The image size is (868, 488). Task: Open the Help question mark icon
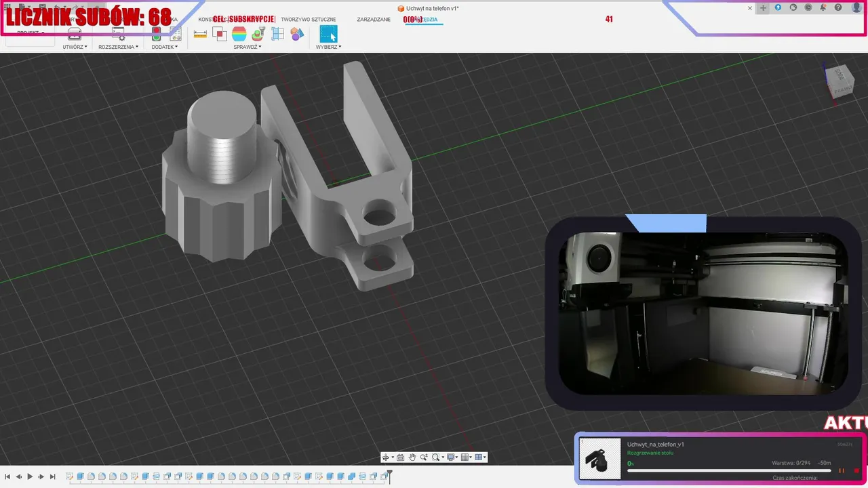pos(838,7)
